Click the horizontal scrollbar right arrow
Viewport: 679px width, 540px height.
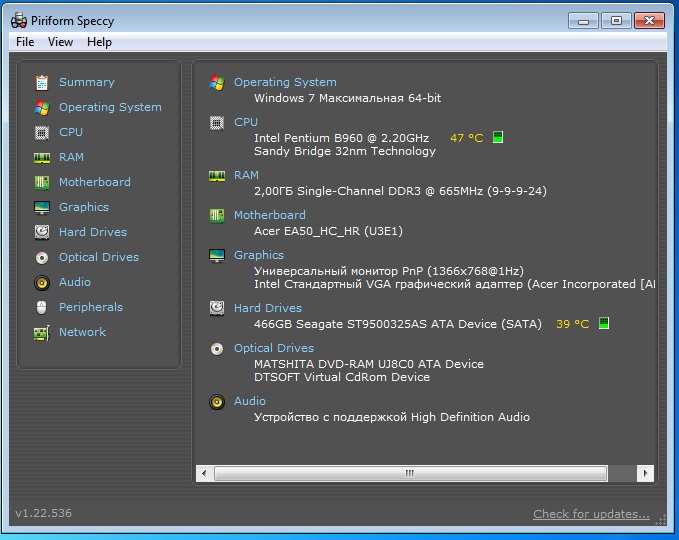646,473
